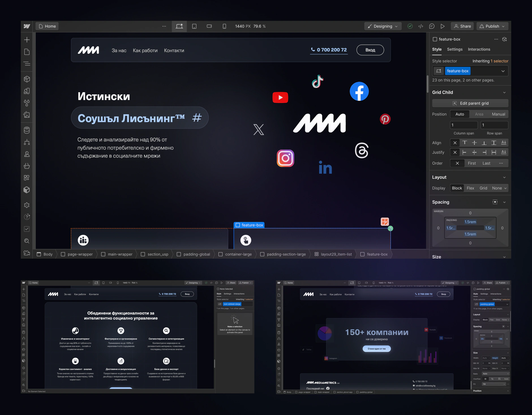Screen dimensions: 532x415
Task: Start preview with play icon
Action: 443,26
